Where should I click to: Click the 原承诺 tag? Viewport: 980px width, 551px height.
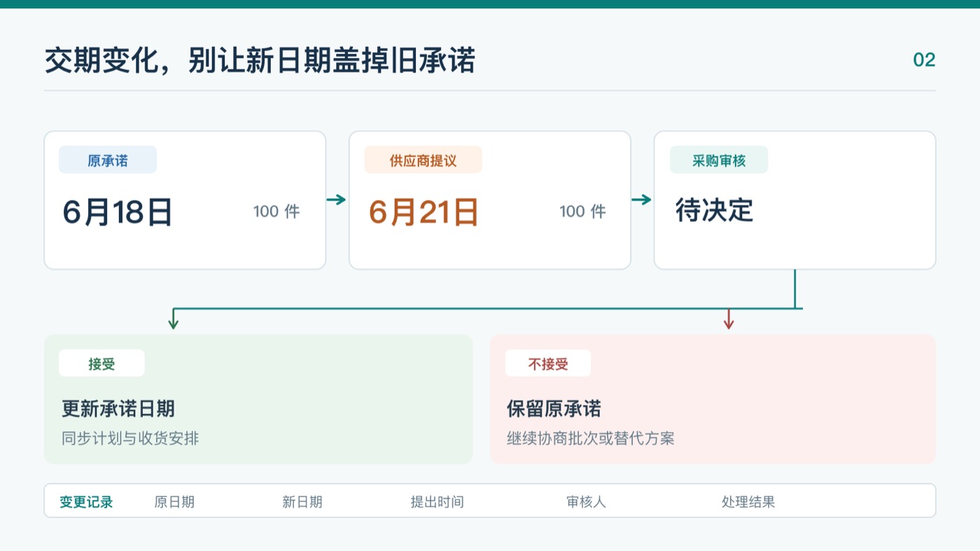pos(108,160)
